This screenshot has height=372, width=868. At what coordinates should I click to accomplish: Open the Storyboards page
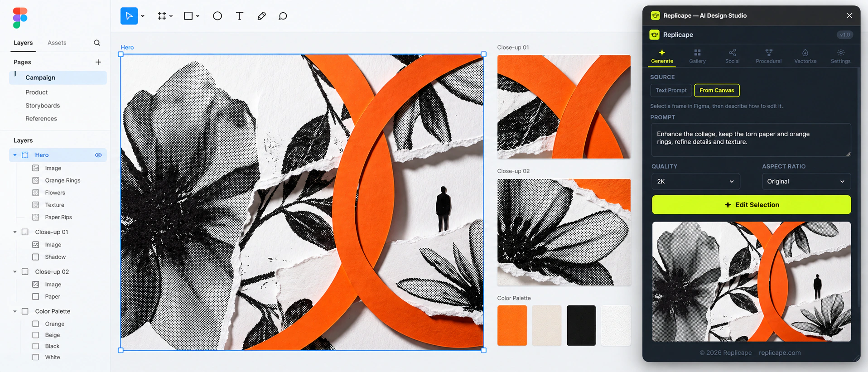click(x=43, y=106)
